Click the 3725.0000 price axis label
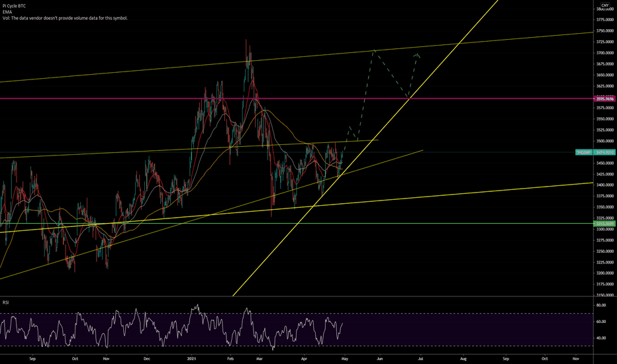 tap(605, 42)
